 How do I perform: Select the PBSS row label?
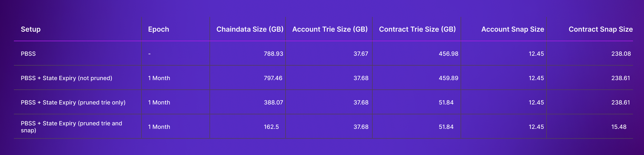28,54
